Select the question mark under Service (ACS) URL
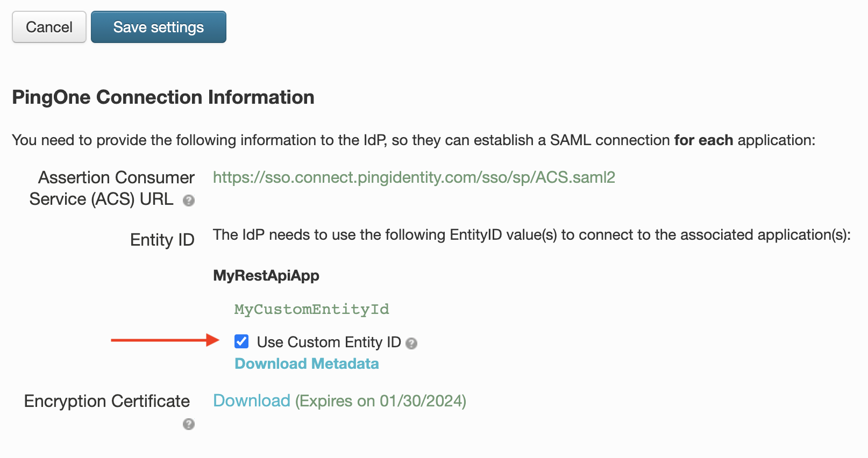This screenshot has width=868, height=458. coord(188,201)
